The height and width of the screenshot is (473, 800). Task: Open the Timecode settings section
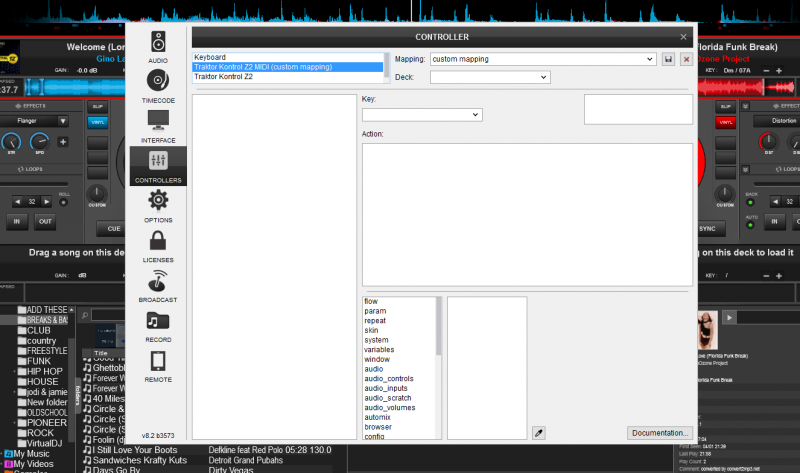(158, 87)
